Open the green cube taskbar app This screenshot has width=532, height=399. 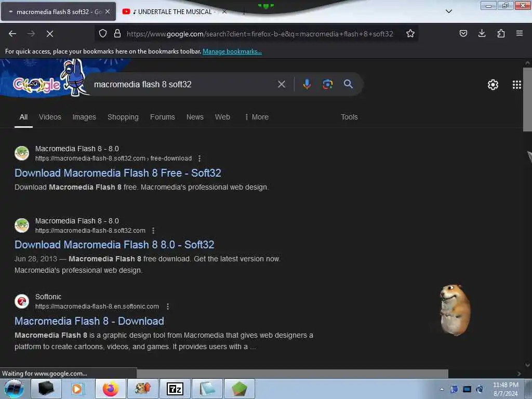(240, 389)
